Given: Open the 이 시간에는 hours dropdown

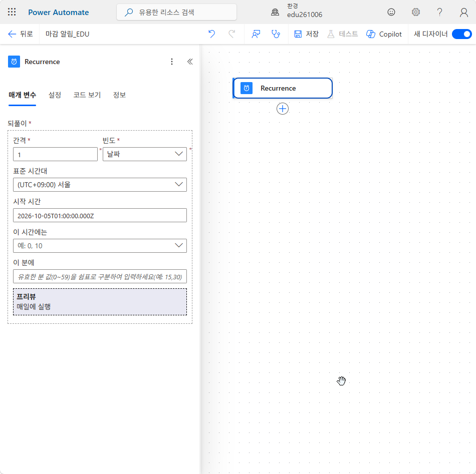Looking at the screenshot, I should (100, 246).
